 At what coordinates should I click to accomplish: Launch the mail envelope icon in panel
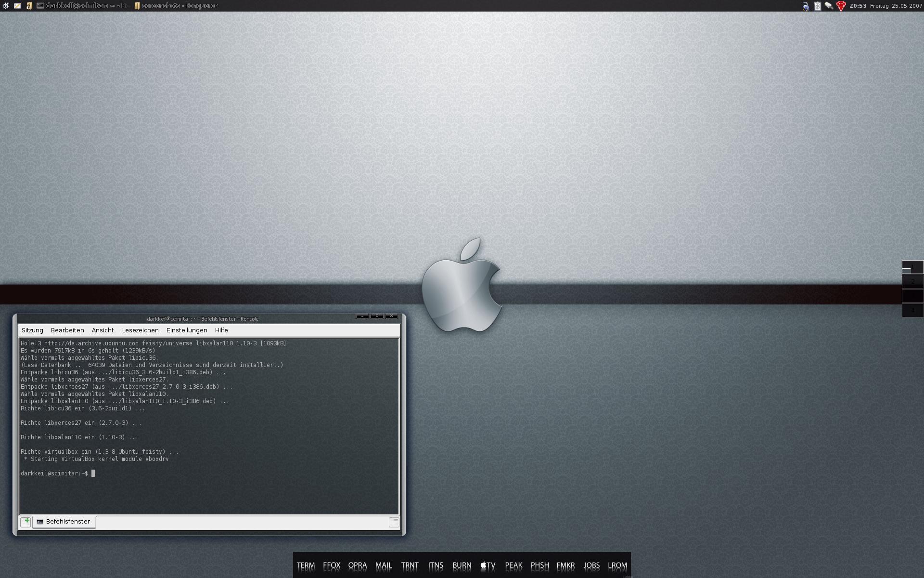coord(17,6)
